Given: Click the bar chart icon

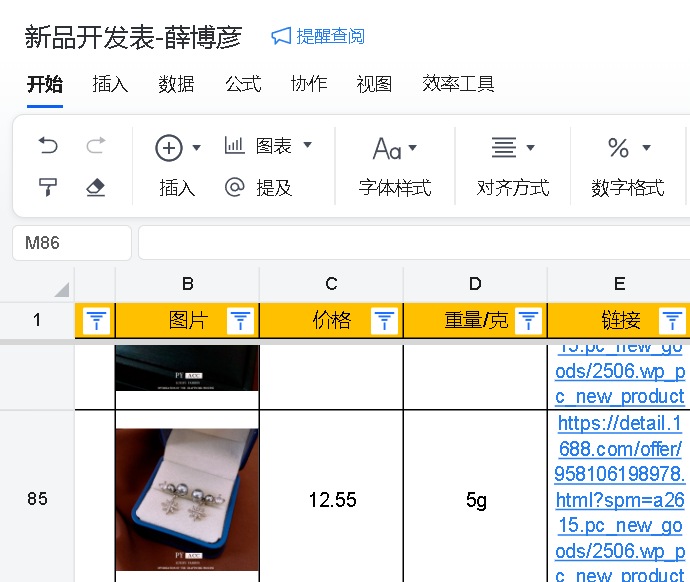Looking at the screenshot, I should 235,146.
